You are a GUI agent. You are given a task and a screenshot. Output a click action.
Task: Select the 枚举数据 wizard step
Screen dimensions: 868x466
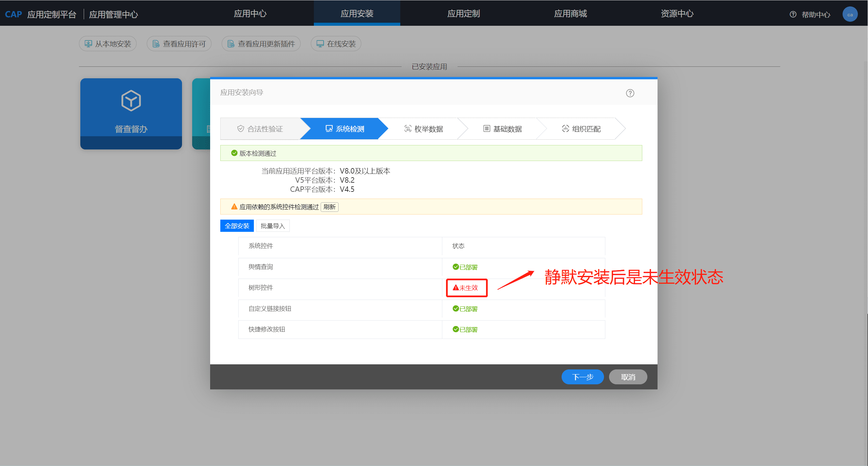(x=423, y=129)
